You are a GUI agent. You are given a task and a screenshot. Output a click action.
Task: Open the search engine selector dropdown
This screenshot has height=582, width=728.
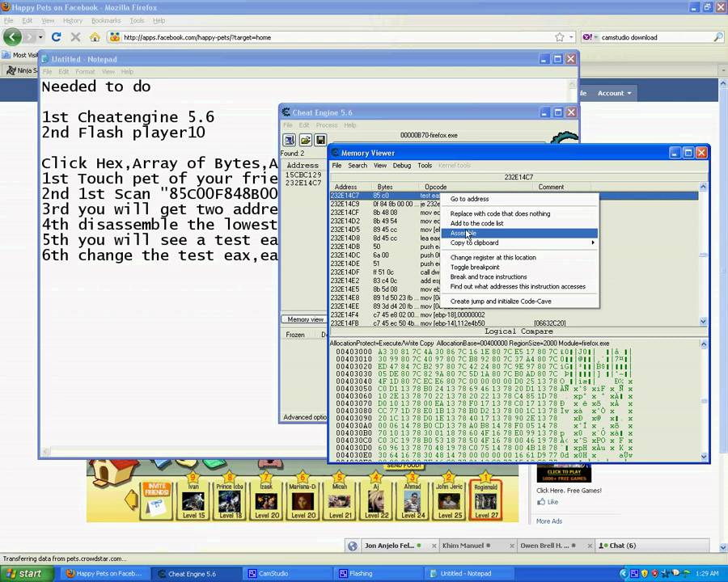(x=595, y=37)
